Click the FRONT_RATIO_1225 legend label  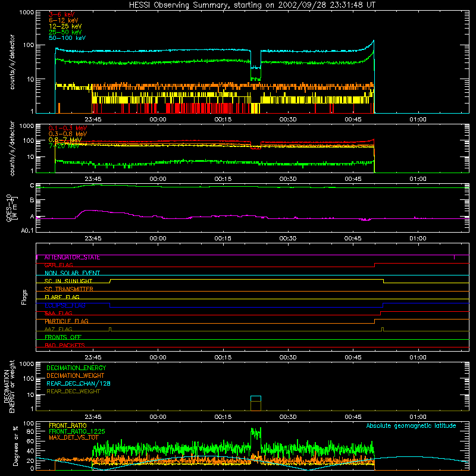click(x=77, y=431)
